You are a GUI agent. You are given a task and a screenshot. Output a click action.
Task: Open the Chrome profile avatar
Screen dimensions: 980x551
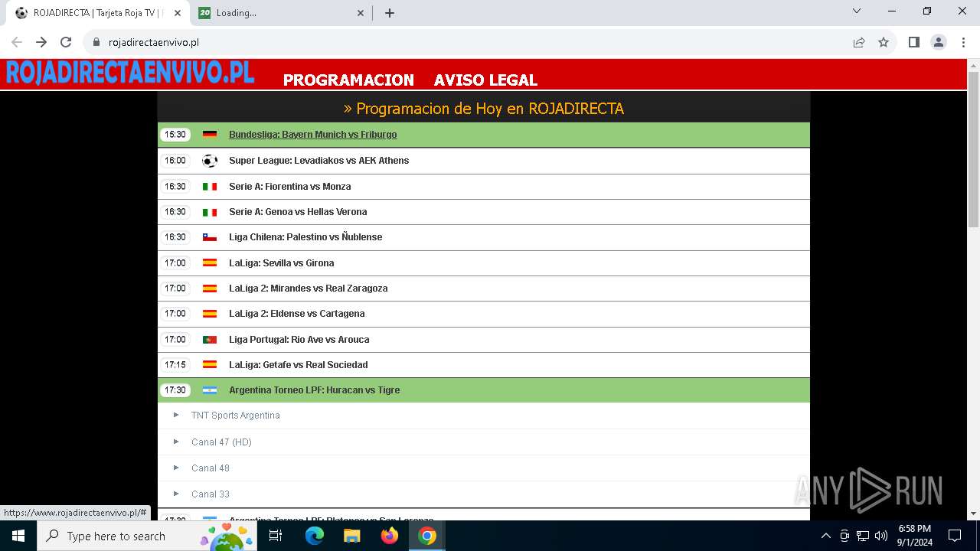click(x=939, y=42)
